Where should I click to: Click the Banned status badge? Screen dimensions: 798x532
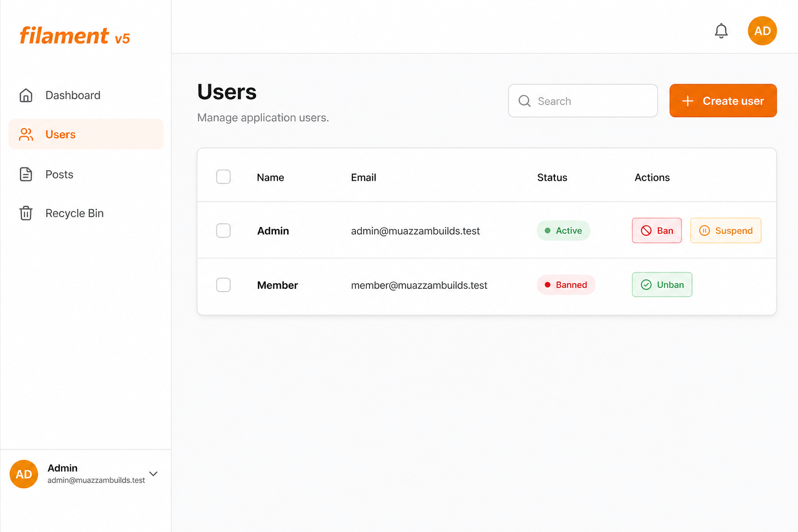pyautogui.click(x=566, y=285)
